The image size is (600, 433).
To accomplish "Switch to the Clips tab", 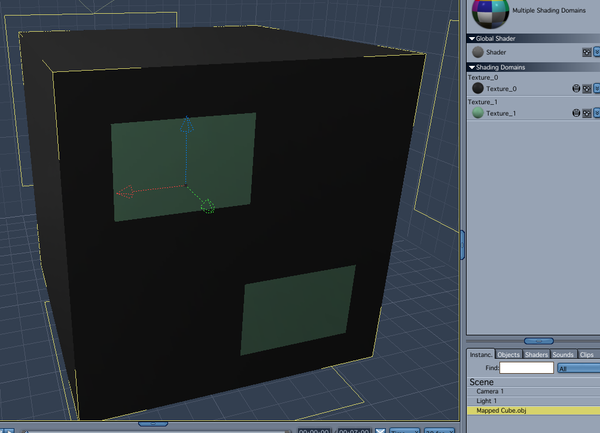I will [x=587, y=355].
